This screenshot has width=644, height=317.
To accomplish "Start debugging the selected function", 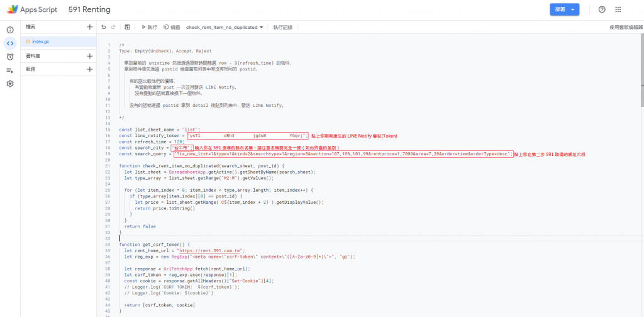I will pyautogui.click(x=172, y=27).
